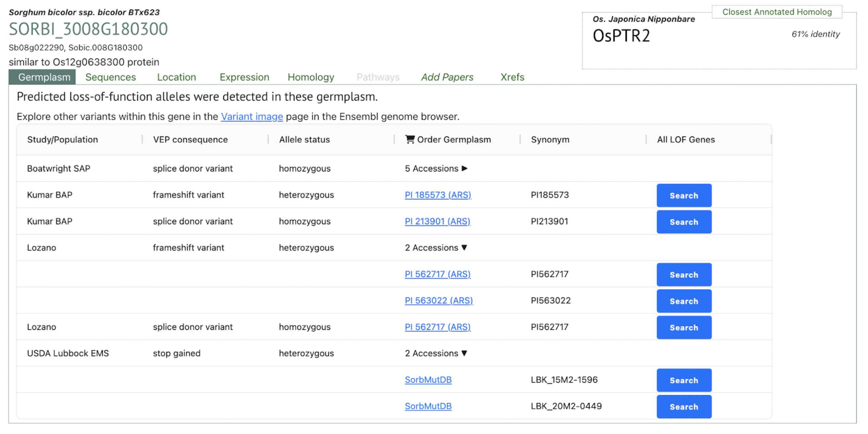868x434 pixels.
Task: Follow the PI 213901 (ARS) link
Action: 437,221
